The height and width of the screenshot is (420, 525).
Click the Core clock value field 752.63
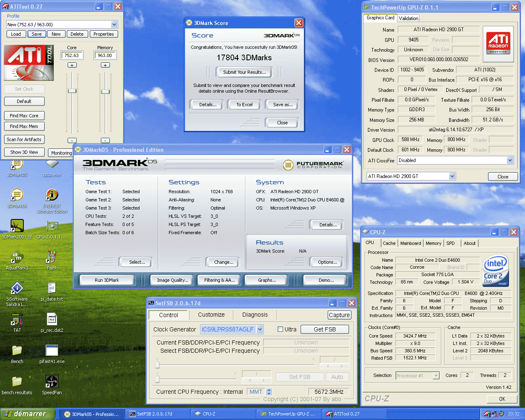tap(72, 55)
